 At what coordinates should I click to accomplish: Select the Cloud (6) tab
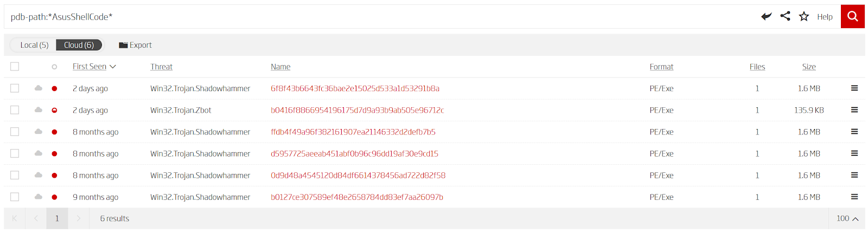coord(79,45)
